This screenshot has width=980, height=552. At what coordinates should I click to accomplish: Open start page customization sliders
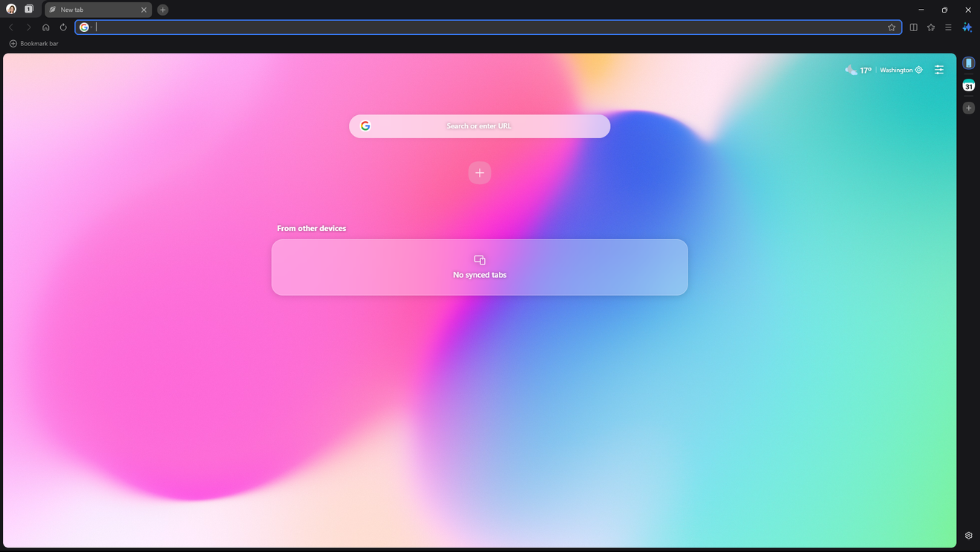(939, 70)
